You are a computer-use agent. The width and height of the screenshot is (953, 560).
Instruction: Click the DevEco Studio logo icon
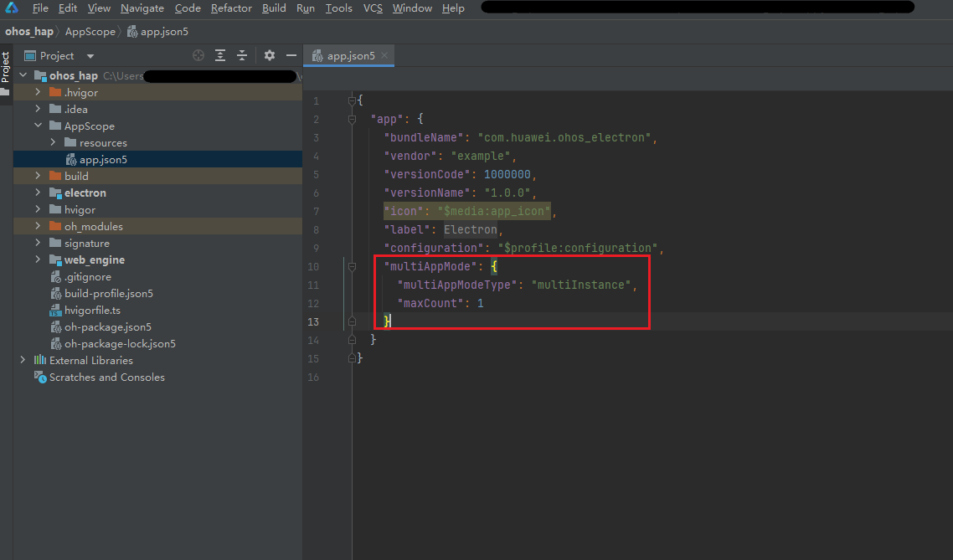pyautogui.click(x=13, y=8)
